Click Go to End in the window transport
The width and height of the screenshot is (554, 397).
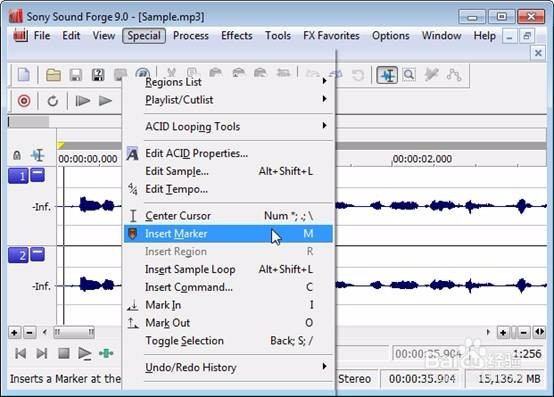point(42,354)
